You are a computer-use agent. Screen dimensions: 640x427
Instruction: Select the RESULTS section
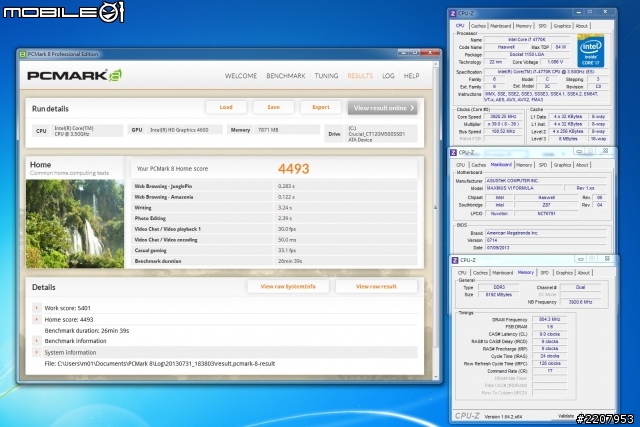point(360,76)
